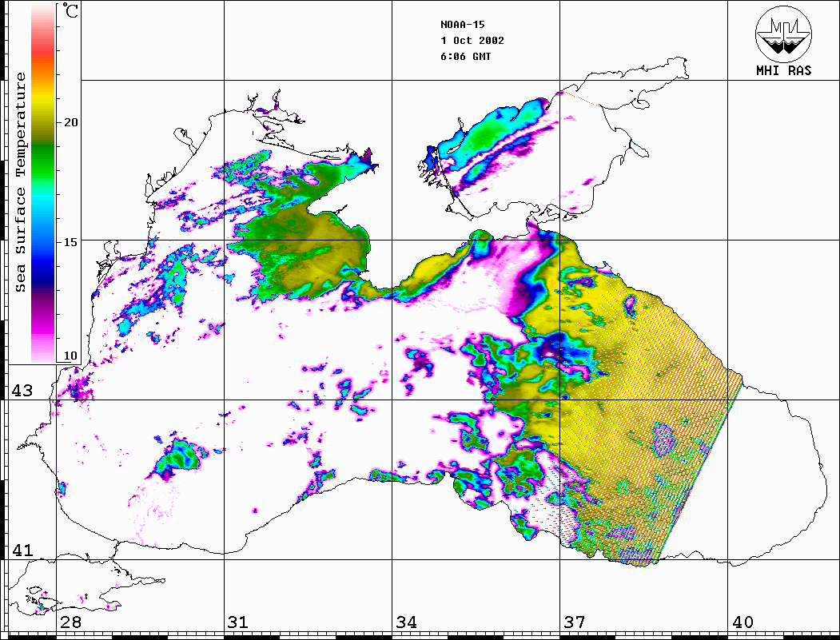Click the 20 tick on temperature scale
This screenshot has height=640, width=840.
(70, 122)
